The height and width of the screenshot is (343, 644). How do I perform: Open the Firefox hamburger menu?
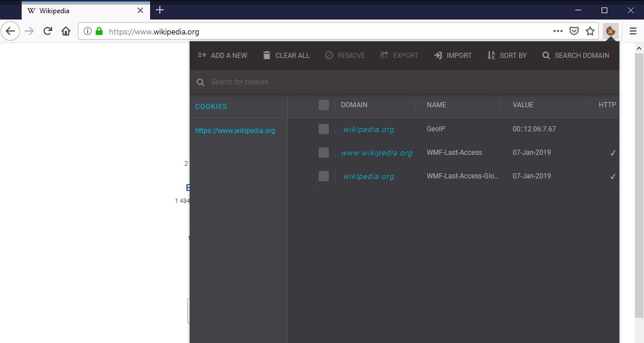point(633,31)
